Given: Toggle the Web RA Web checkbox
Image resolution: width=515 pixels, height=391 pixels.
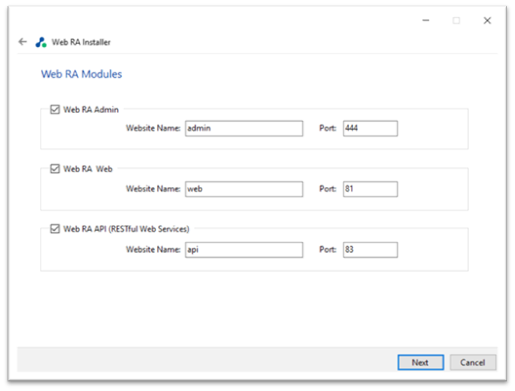Looking at the screenshot, I should pyautogui.click(x=55, y=169).
